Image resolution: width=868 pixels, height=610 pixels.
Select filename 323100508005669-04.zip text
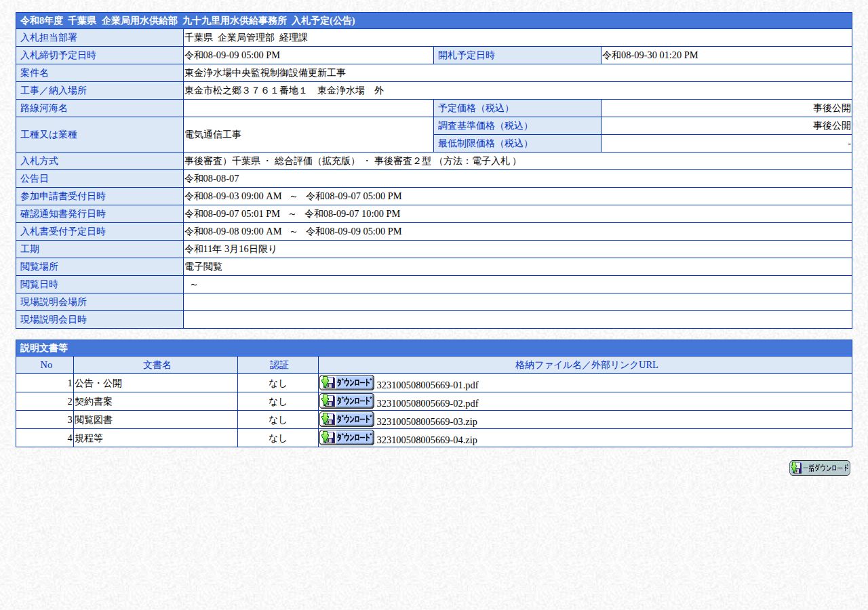427,440
